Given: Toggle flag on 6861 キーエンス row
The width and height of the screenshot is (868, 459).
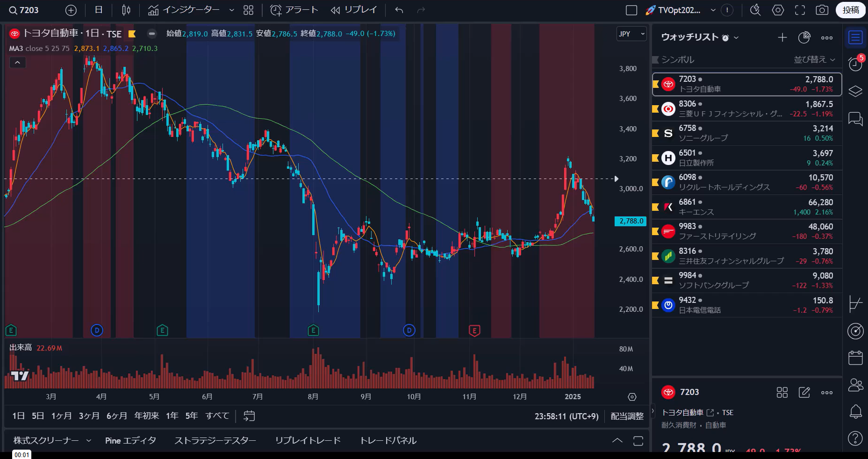Looking at the screenshot, I should tap(655, 207).
